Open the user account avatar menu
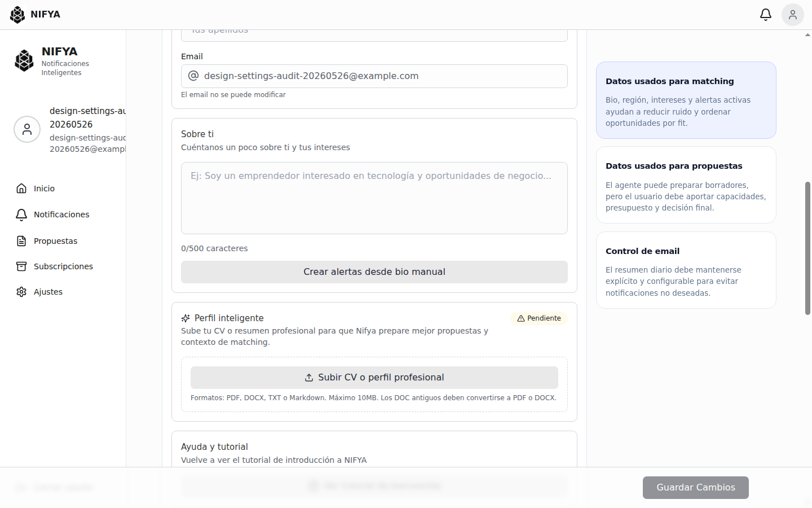Screen dimensions: 812x508 [x=792, y=15]
